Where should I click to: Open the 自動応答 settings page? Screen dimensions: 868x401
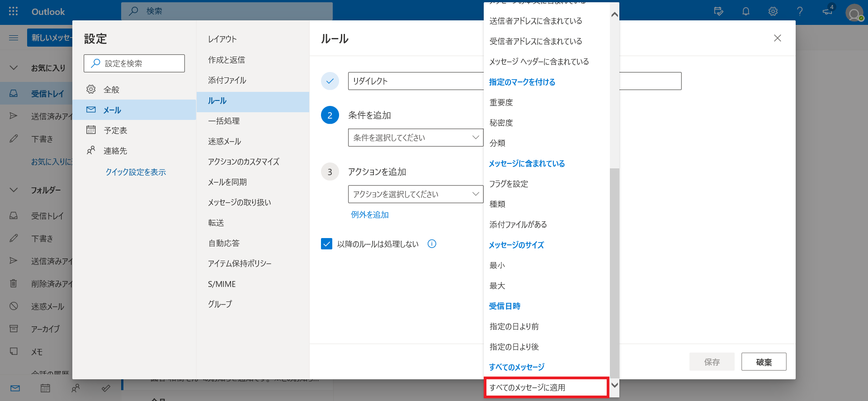[224, 243]
